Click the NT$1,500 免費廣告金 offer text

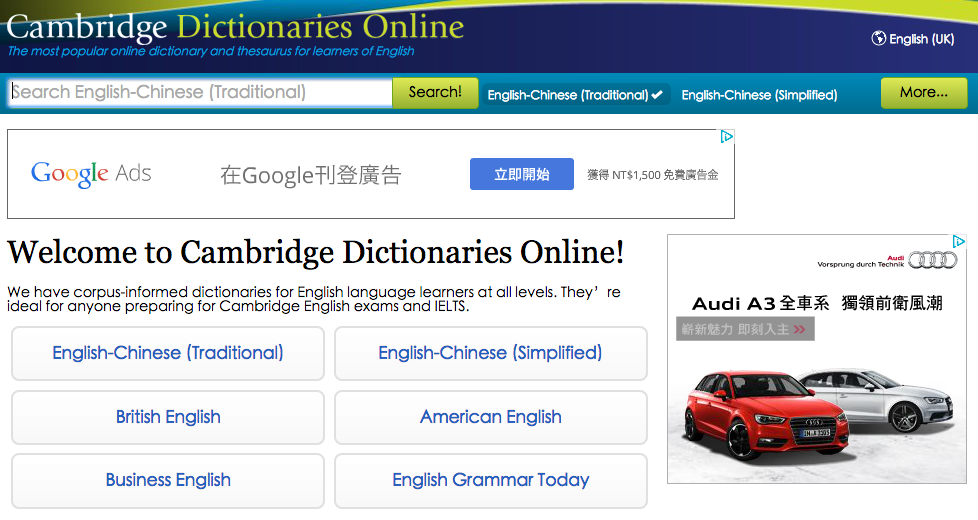click(652, 175)
